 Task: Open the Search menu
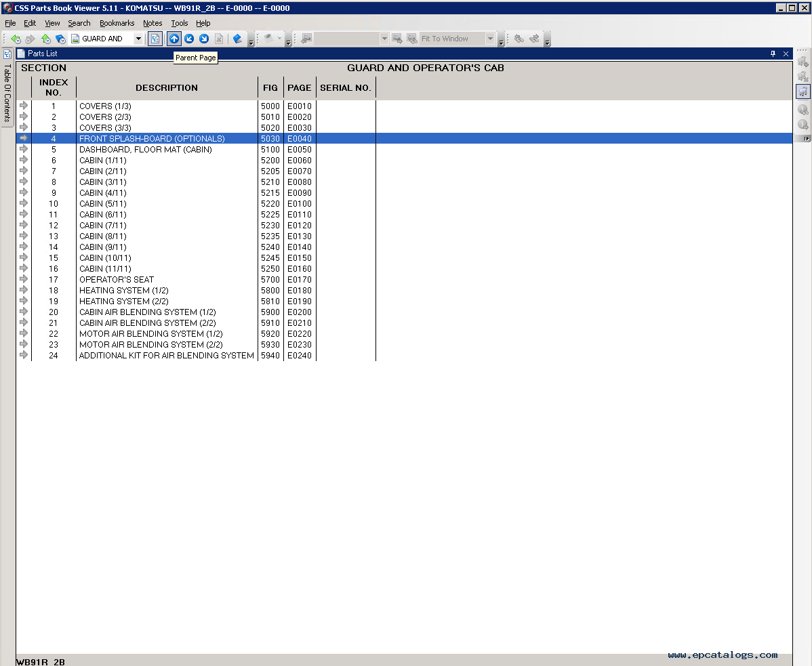79,23
